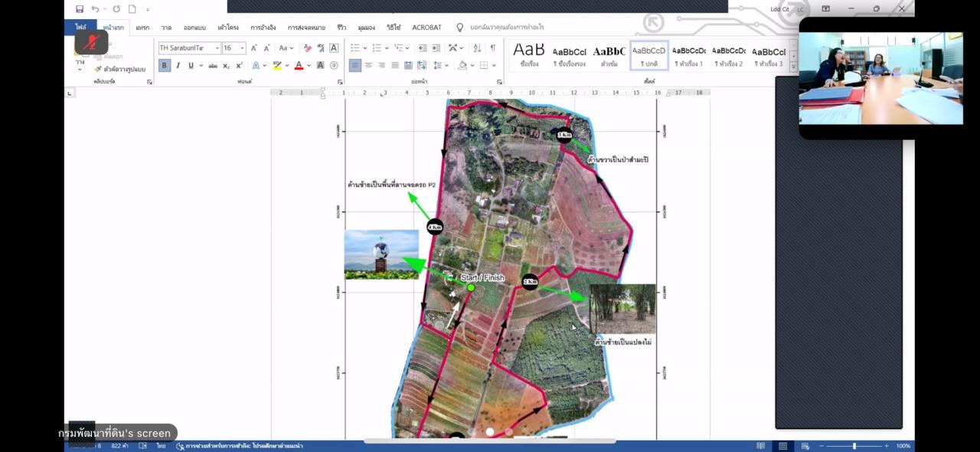Click the Clear All Formatting icon

(307, 47)
